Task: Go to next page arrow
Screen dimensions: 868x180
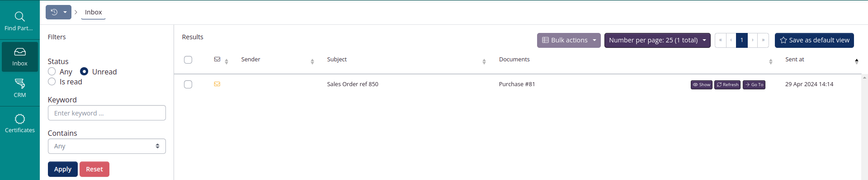Action: click(x=753, y=40)
